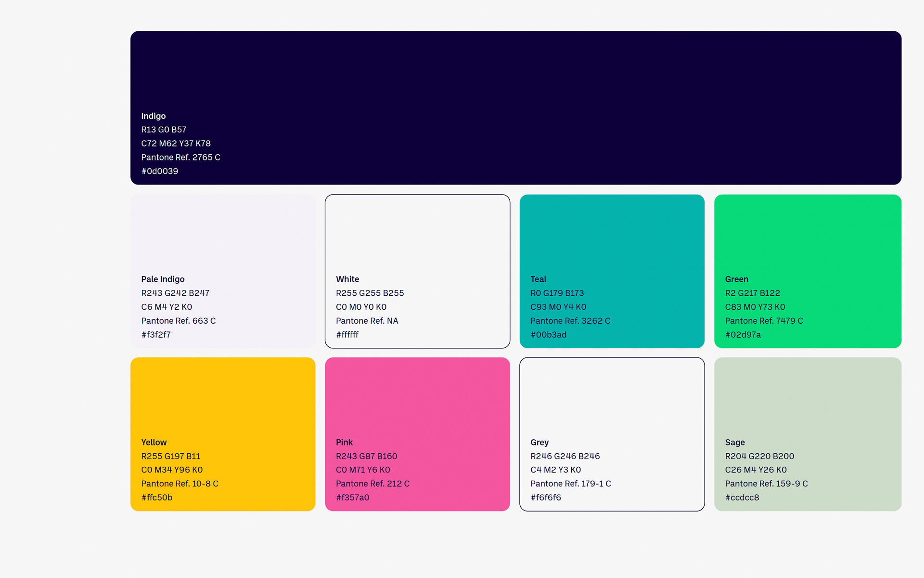
Task: Click the #f357a0 hex value
Action: (x=352, y=498)
